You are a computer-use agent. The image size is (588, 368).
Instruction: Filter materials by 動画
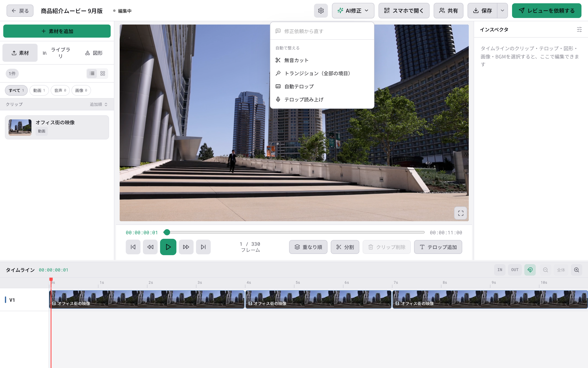[x=39, y=91]
